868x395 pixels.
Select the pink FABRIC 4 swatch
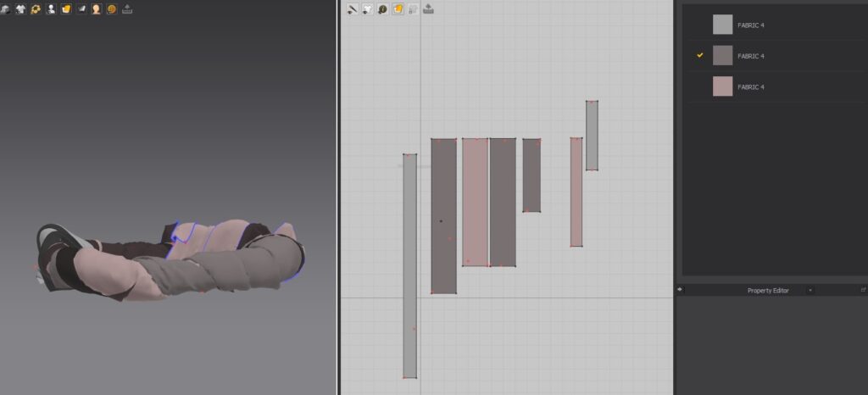[x=722, y=86]
